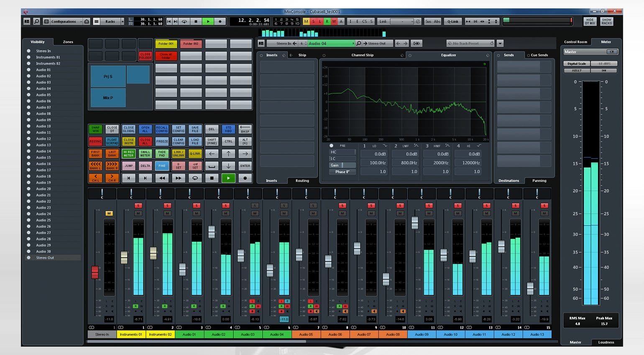This screenshot has width=644, height=355.
Task: Solo the Instruments 01 channel
Action: pyautogui.click(x=138, y=205)
